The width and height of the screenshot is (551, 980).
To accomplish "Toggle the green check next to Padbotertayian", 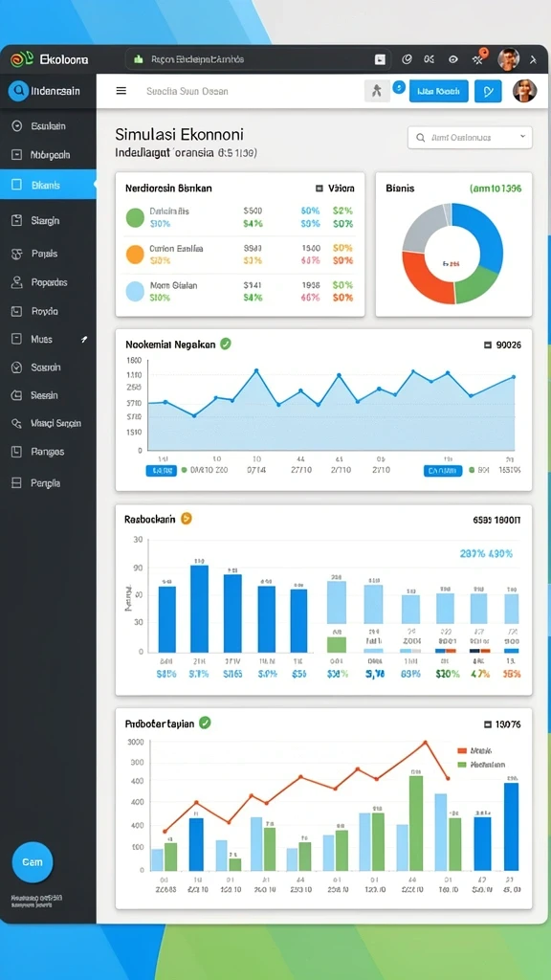I will (x=205, y=723).
